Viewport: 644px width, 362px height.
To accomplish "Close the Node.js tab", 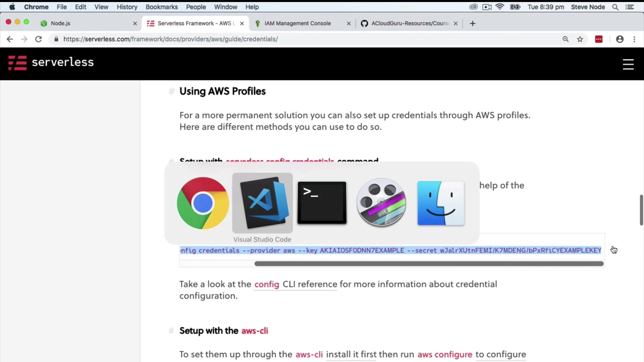I will tap(135, 23).
